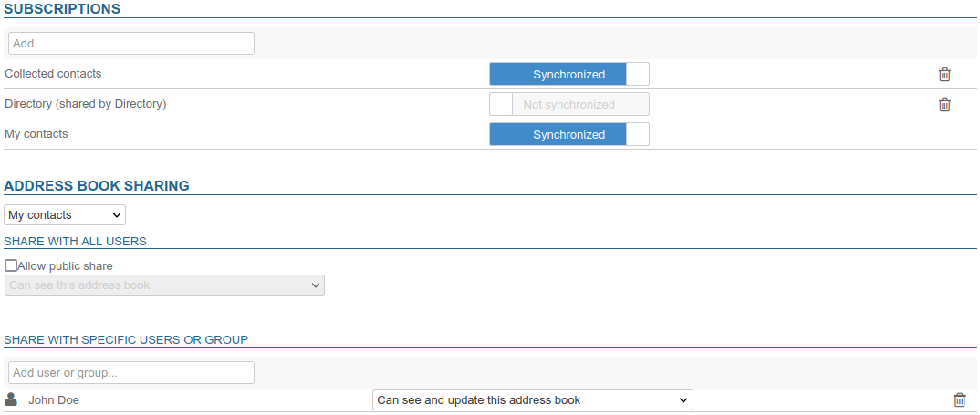Viewport: 980px width, 415px height.
Task: Select the Collected contacts row label
Action: coord(53,73)
